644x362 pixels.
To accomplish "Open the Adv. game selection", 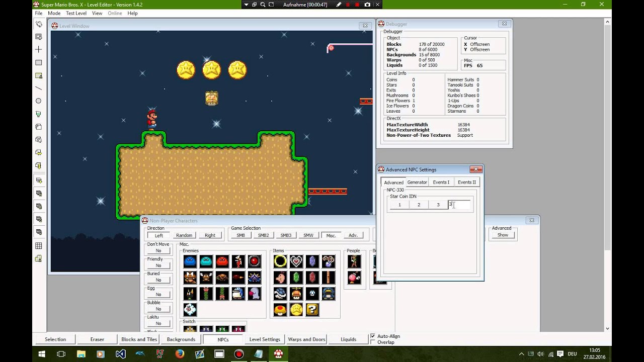I will 353,235.
